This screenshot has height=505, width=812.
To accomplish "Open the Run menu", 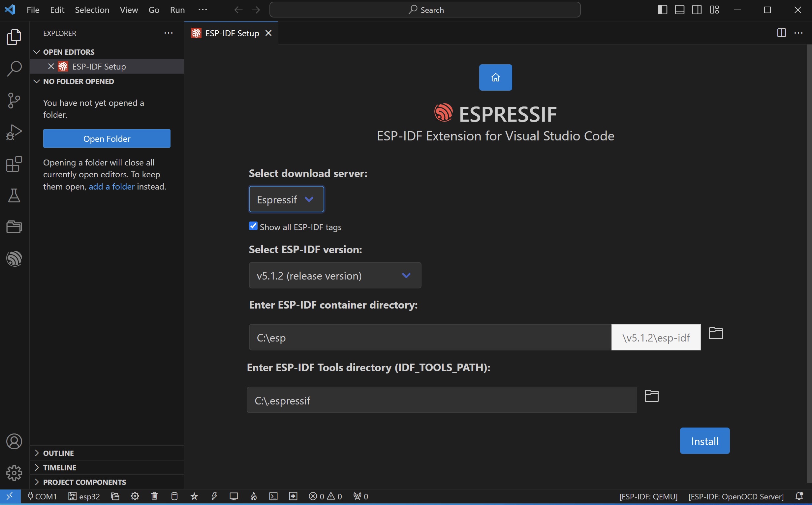I will [177, 10].
